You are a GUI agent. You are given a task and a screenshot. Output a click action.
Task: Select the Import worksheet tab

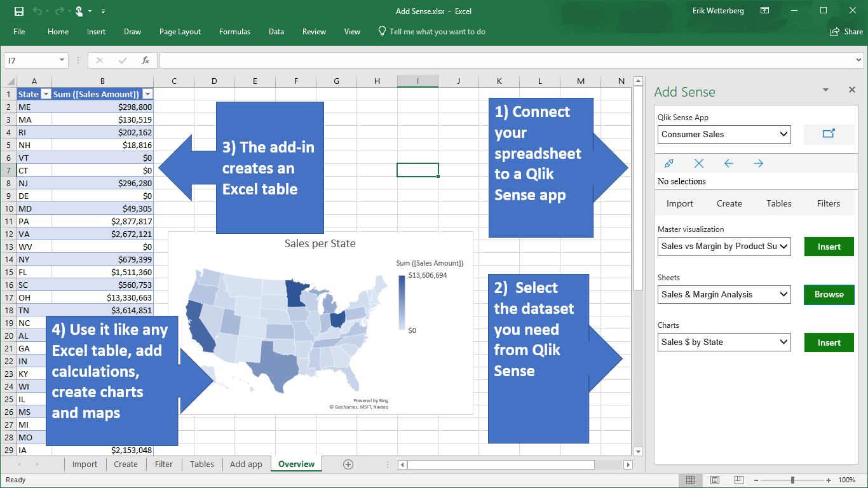pyautogui.click(x=85, y=464)
